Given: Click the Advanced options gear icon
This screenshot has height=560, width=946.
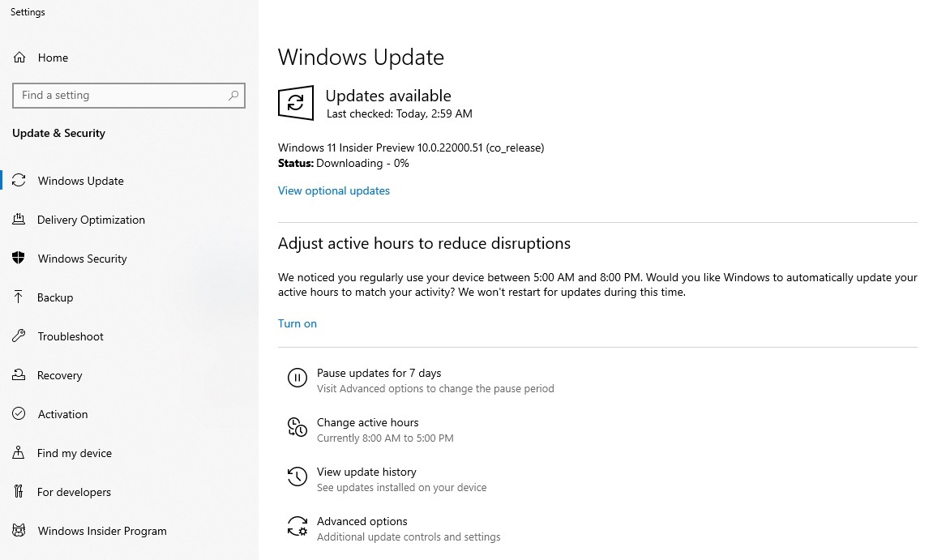Looking at the screenshot, I should [x=297, y=526].
